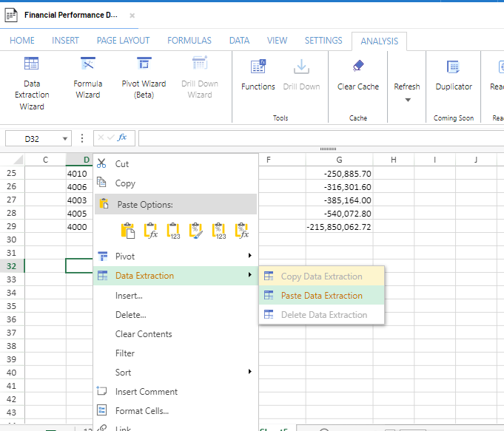504x431 pixels.
Task: Click the Functions tool icon
Action: tap(258, 68)
